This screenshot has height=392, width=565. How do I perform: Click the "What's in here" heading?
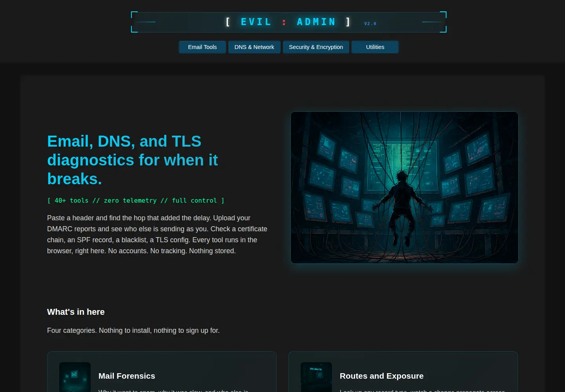pyautogui.click(x=76, y=312)
